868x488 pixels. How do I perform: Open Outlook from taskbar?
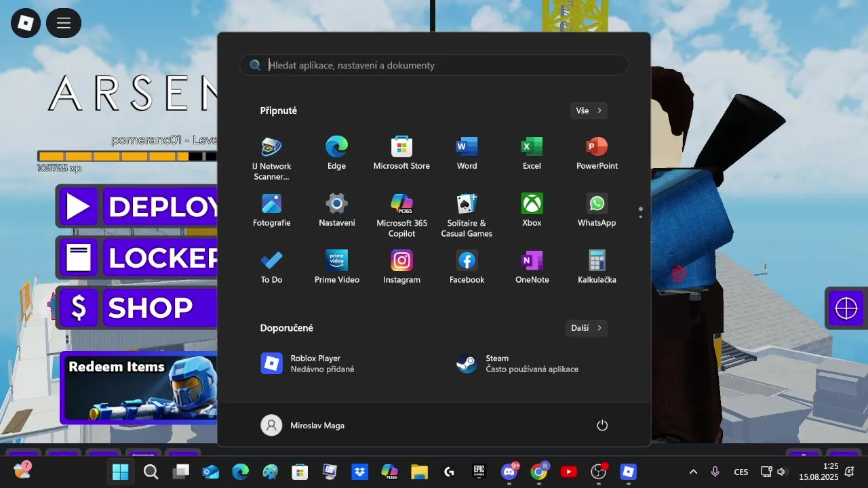[x=210, y=472]
